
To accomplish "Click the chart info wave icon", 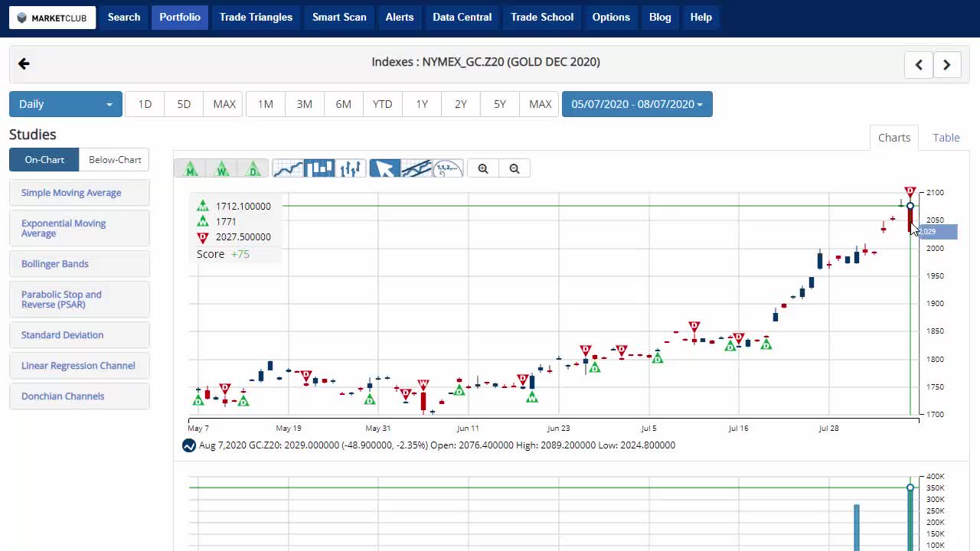I will pyautogui.click(x=189, y=445).
